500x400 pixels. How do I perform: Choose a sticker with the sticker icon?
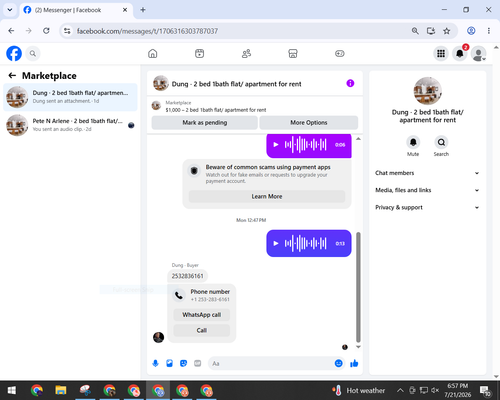point(183,363)
